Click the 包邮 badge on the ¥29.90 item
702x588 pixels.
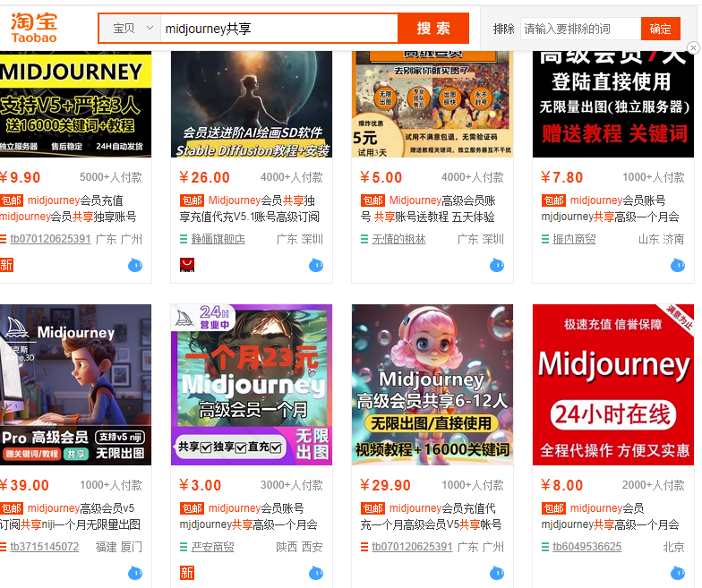click(372, 508)
